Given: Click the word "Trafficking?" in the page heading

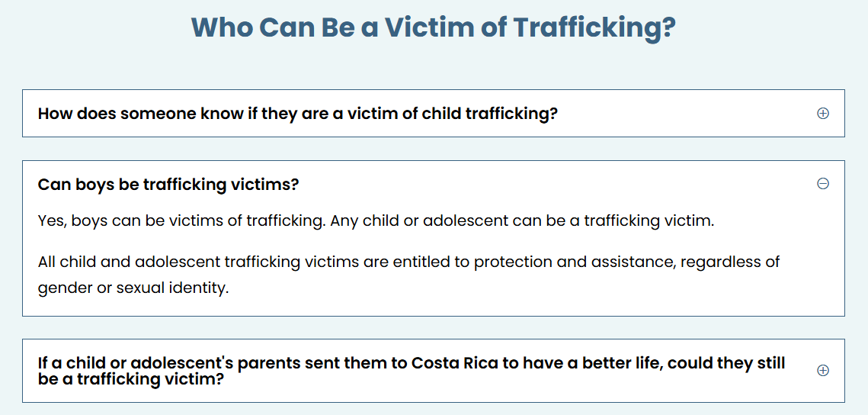Looking at the screenshot, I should pos(594,27).
